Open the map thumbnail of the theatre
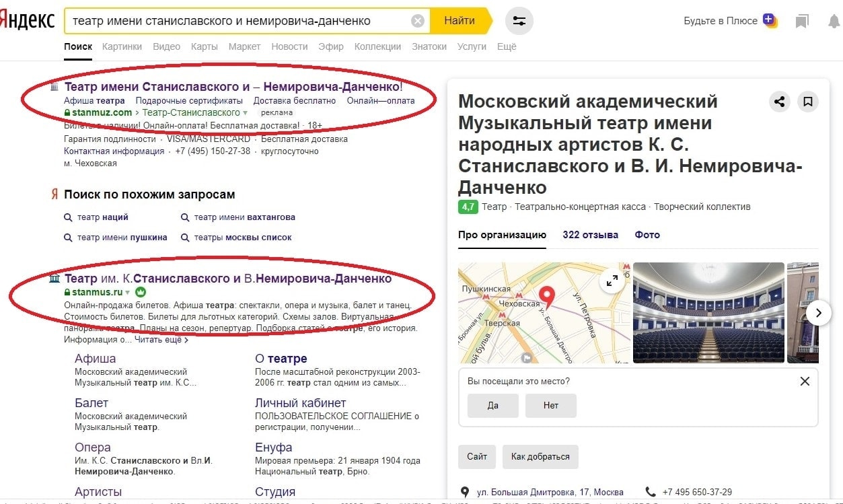The image size is (843, 504). [544, 313]
